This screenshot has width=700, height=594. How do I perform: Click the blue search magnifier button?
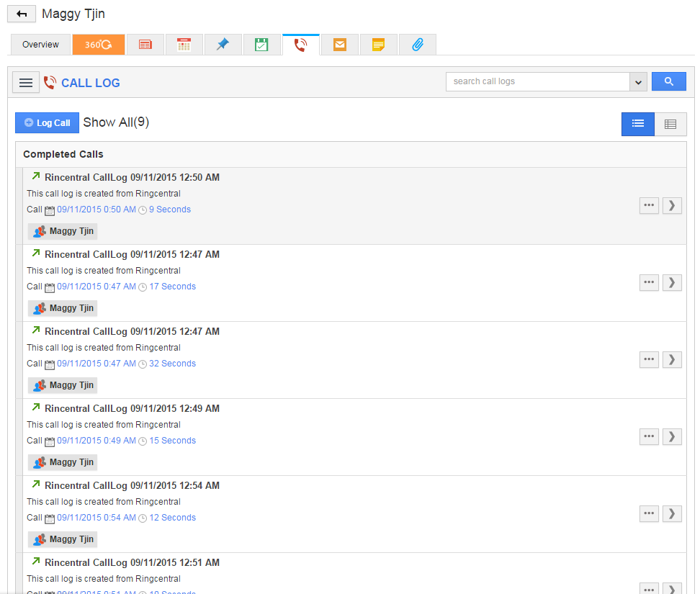click(x=668, y=81)
